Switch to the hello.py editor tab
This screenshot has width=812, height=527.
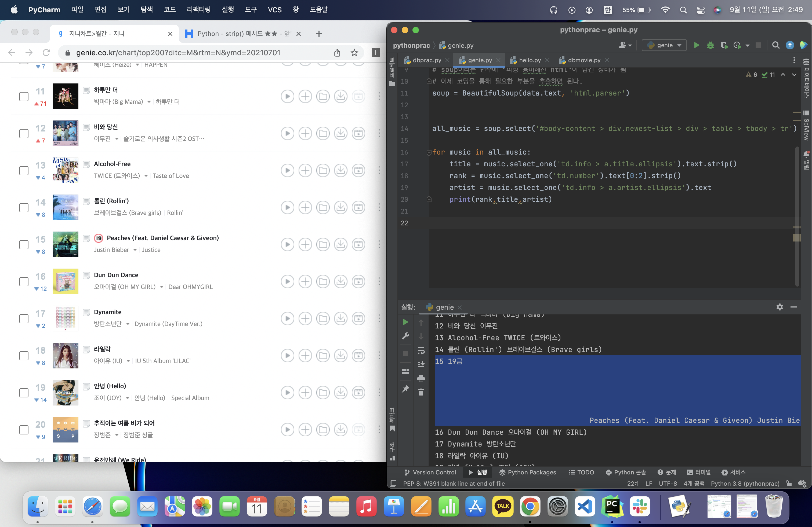tap(530, 60)
